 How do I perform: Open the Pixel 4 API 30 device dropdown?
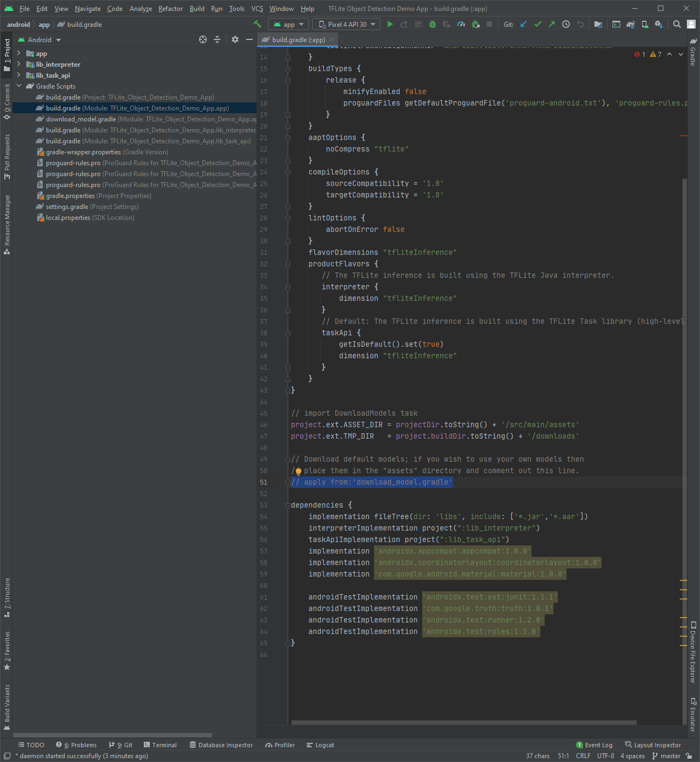click(x=347, y=24)
